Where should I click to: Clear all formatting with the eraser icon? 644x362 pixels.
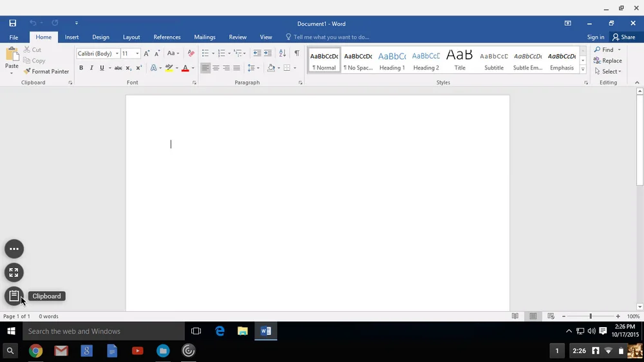tap(191, 53)
